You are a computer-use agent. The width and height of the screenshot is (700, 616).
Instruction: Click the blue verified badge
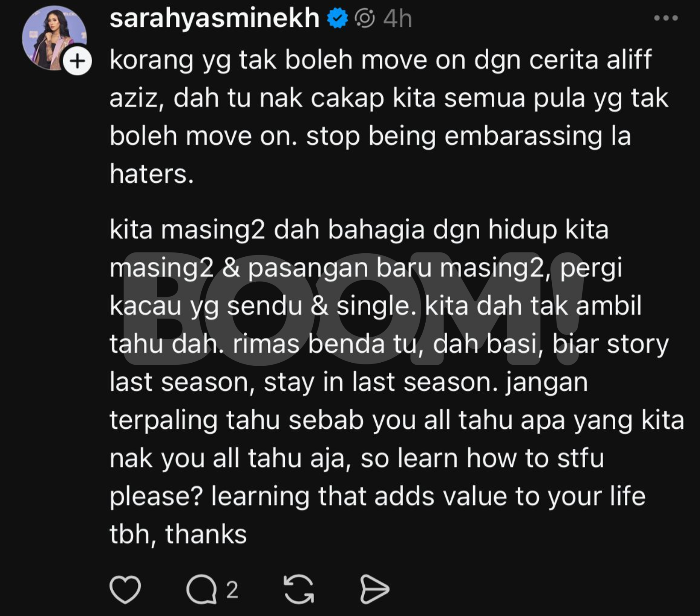click(x=337, y=19)
